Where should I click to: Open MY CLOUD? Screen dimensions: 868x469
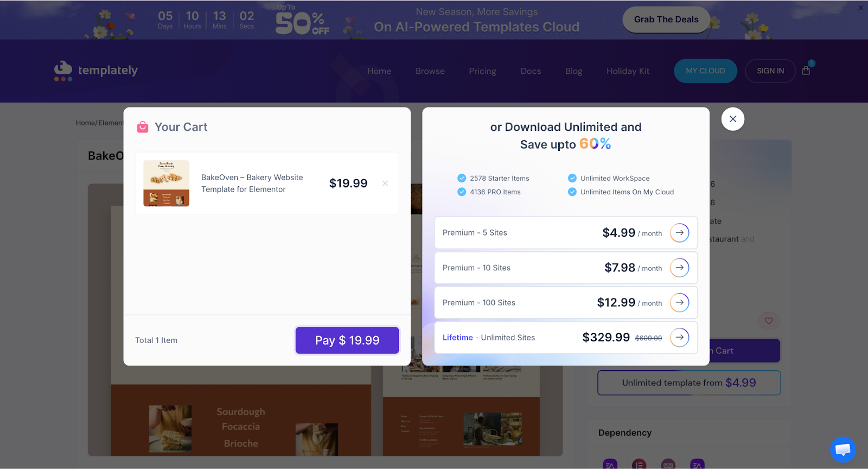pyautogui.click(x=705, y=71)
